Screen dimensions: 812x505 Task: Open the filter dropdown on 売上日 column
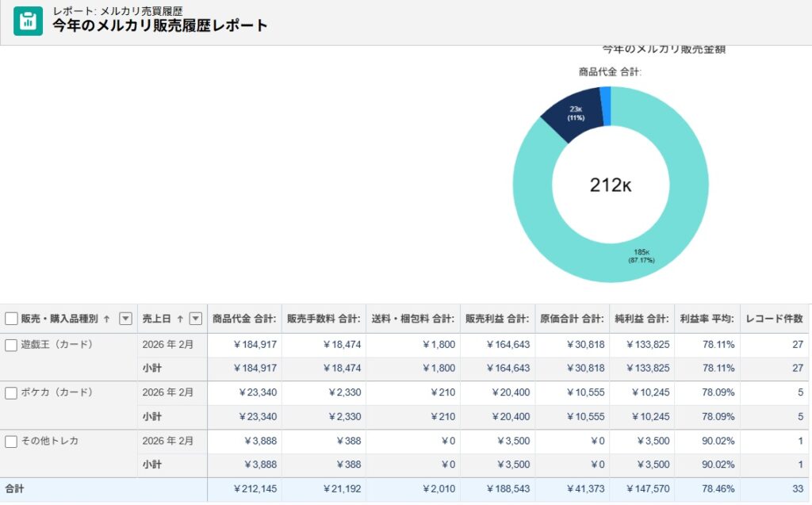tap(195, 319)
